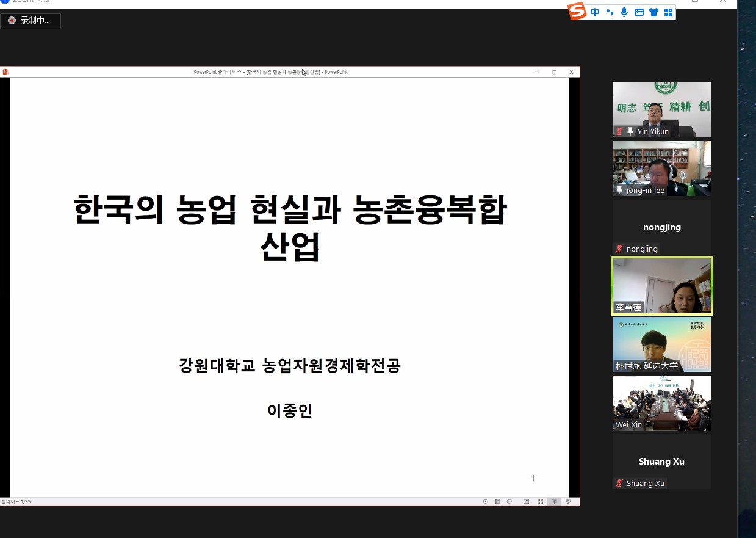Toggle Chinese/English input mode 中
756x538 pixels.
(595, 12)
